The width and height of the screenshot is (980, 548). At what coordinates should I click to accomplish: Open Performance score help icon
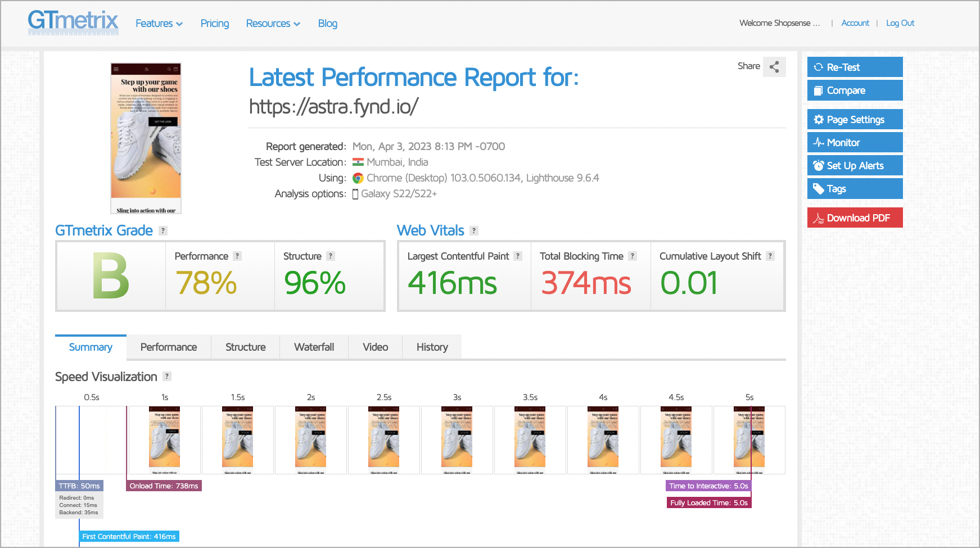[x=237, y=256]
